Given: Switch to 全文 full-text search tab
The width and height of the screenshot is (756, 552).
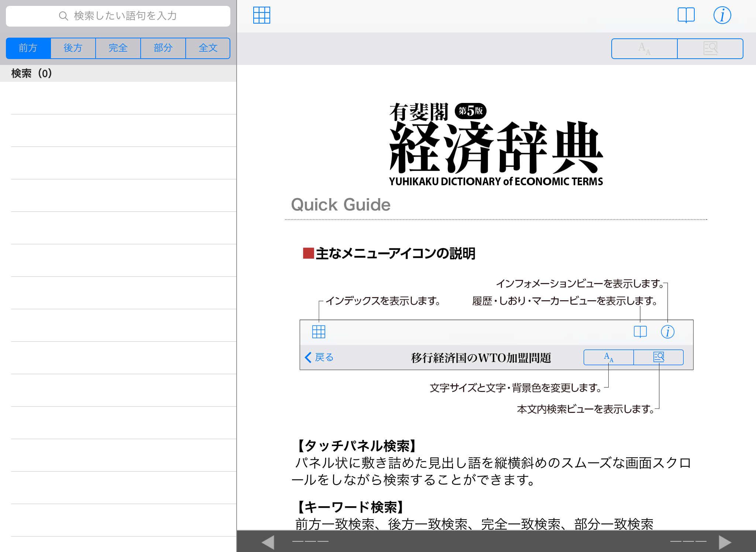Looking at the screenshot, I should click(x=208, y=48).
